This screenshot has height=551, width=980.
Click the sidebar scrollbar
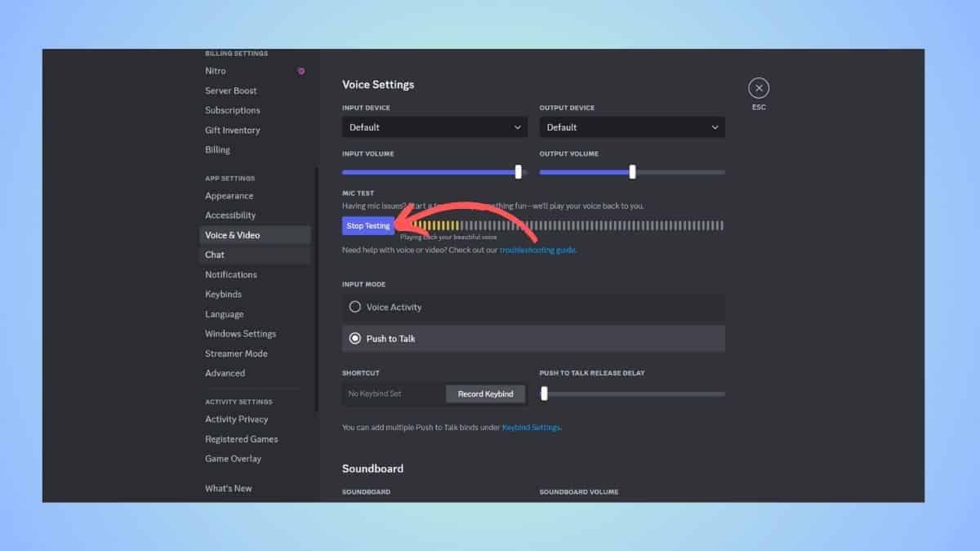(x=317, y=290)
